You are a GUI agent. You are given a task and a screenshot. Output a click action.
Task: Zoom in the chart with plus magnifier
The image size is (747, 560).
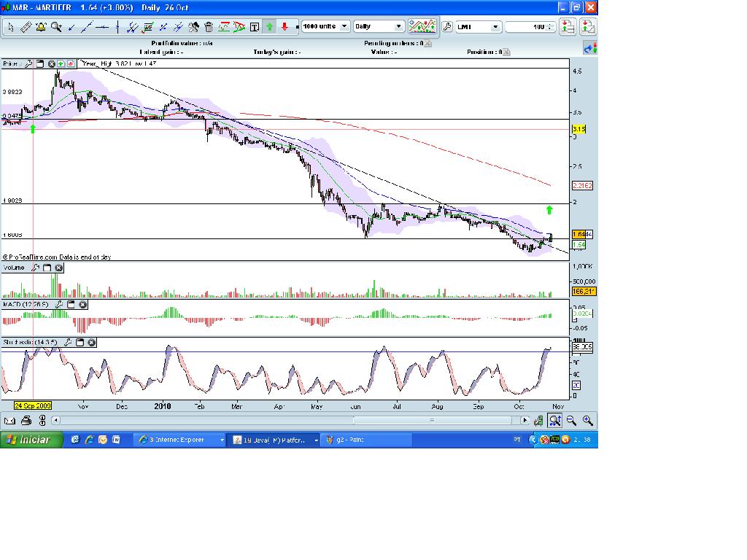[587, 421]
